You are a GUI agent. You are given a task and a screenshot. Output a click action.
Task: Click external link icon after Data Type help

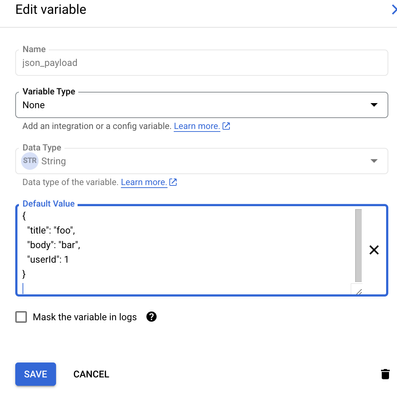click(173, 182)
